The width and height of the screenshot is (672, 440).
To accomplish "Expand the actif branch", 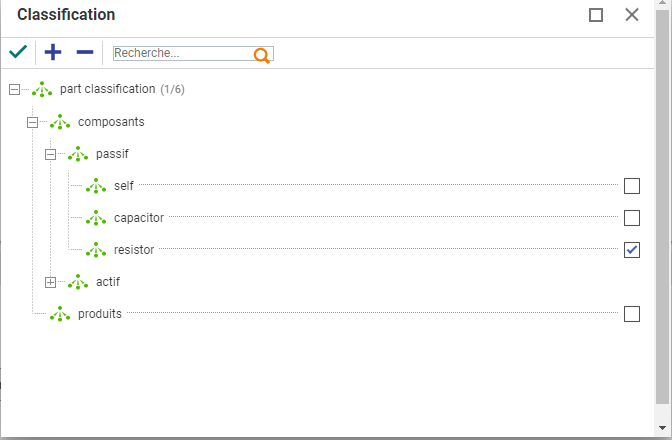I will pyautogui.click(x=50, y=282).
